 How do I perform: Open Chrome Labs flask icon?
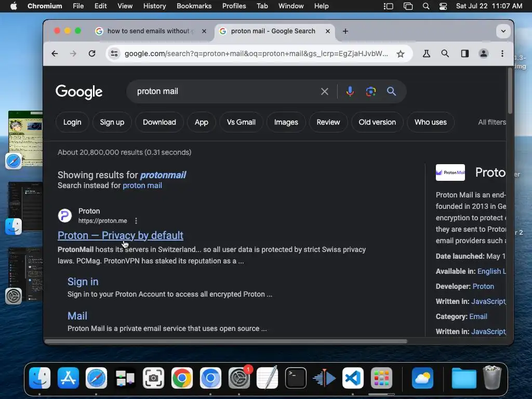427,54
